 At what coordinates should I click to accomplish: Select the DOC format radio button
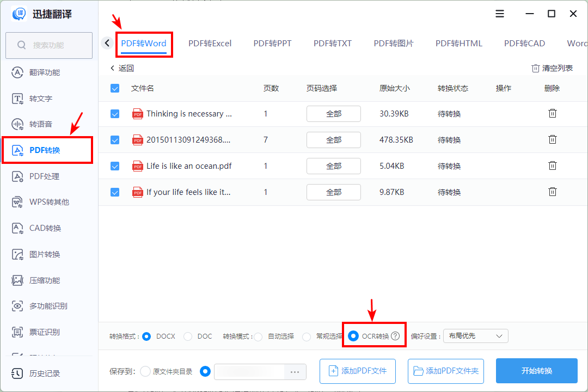(x=188, y=336)
